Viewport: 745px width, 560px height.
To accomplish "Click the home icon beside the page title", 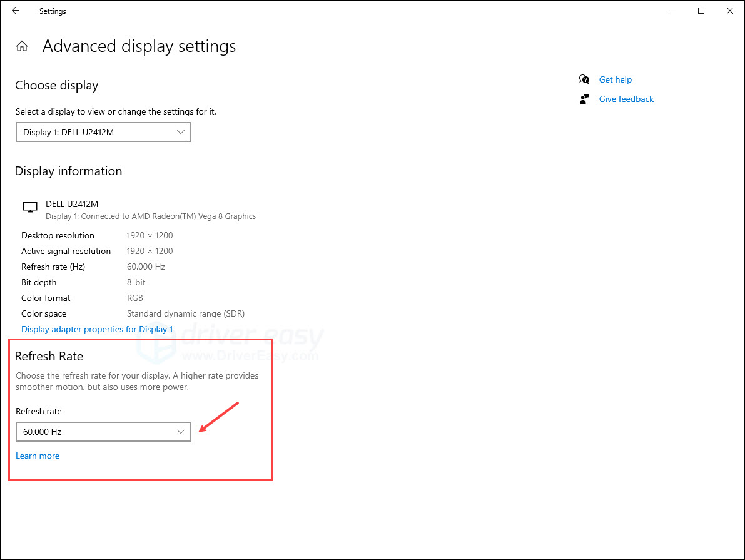I will point(22,46).
